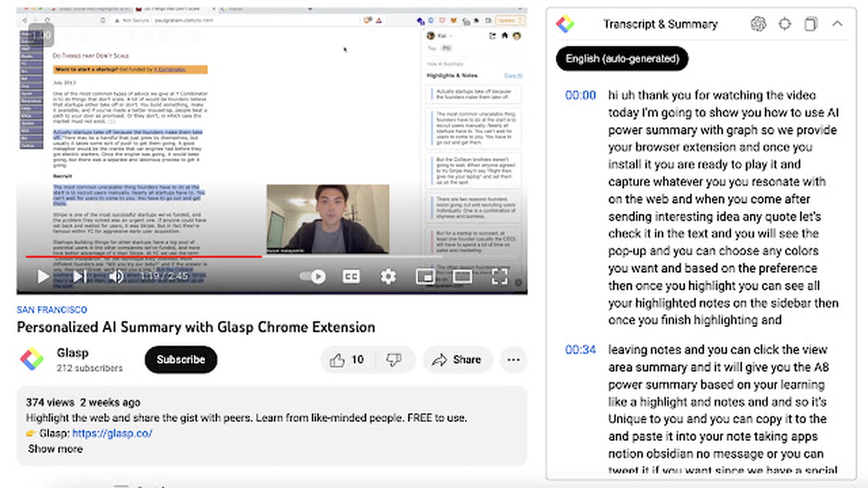Switch to theater mode
Image resolution: width=868 pixels, height=488 pixels.
coord(462,277)
